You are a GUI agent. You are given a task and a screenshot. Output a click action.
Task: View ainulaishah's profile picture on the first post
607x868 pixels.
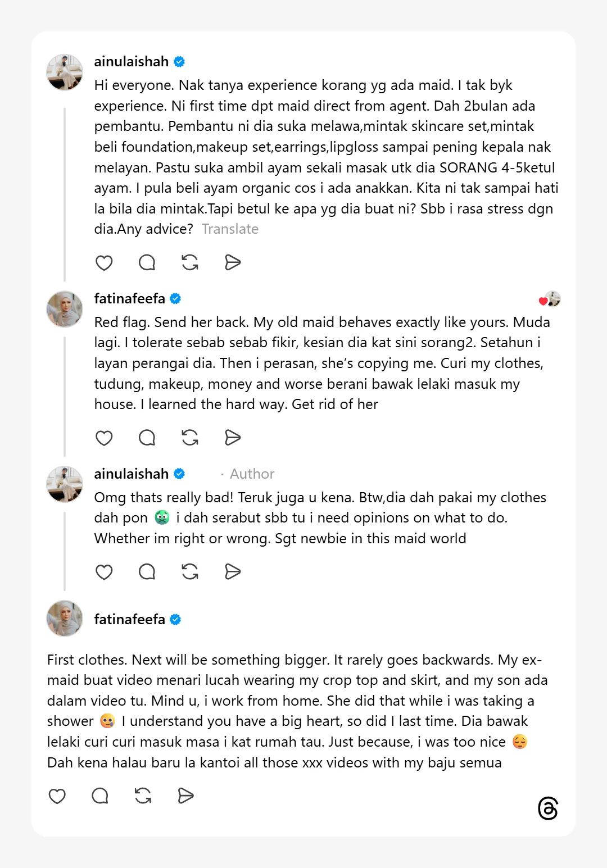click(x=65, y=72)
